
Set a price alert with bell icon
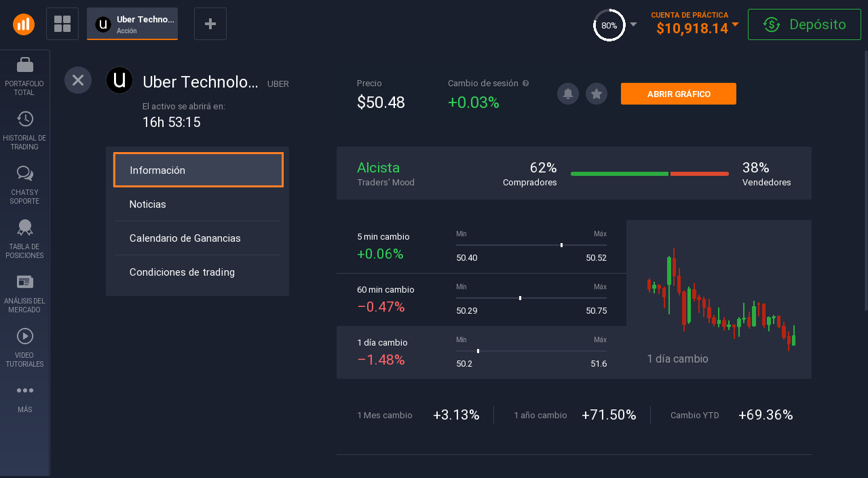pyautogui.click(x=568, y=94)
